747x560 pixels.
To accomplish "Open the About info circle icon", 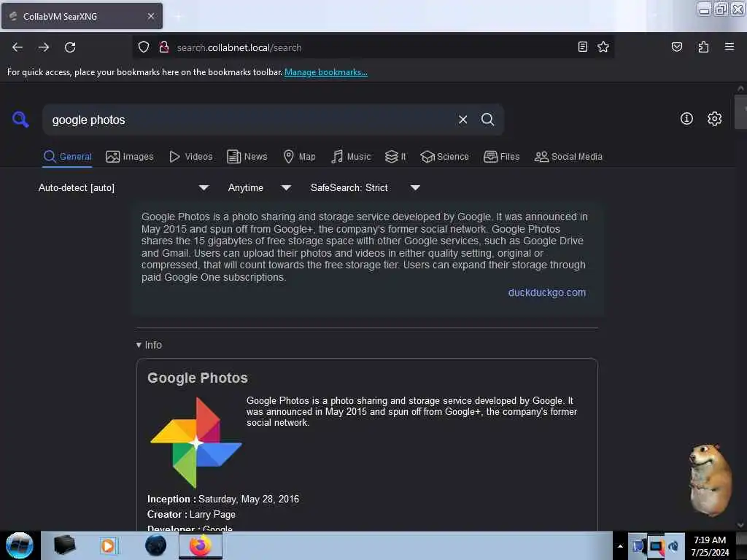I will pos(686,119).
